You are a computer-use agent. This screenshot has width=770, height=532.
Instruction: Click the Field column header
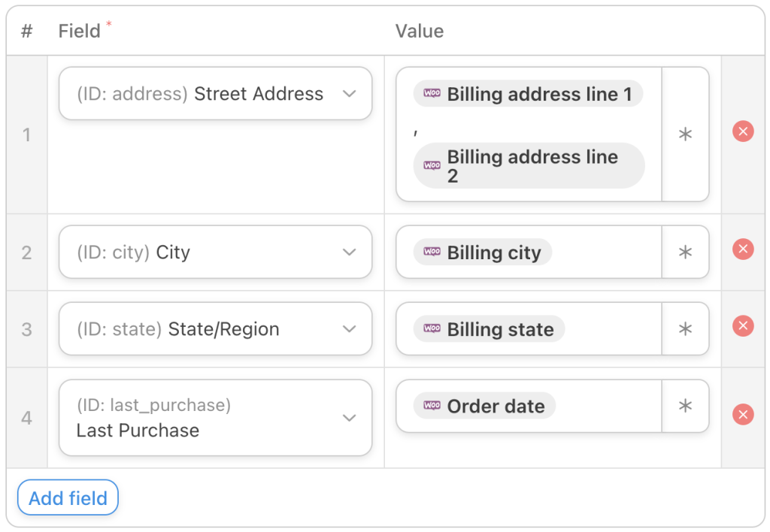coord(80,31)
